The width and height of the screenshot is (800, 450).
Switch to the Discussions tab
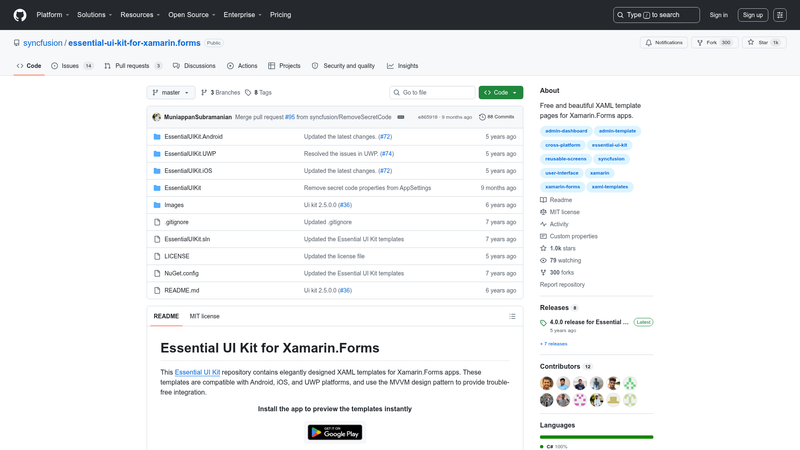coord(194,66)
